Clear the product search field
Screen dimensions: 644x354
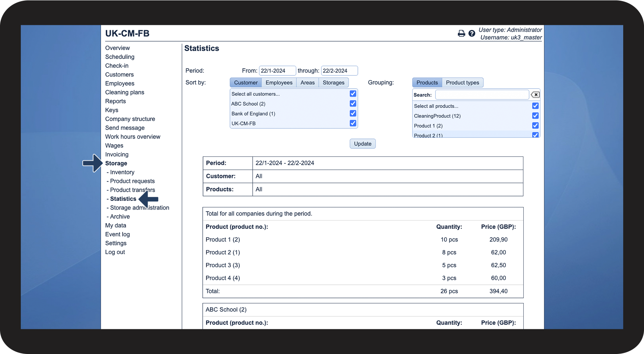click(535, 95)
